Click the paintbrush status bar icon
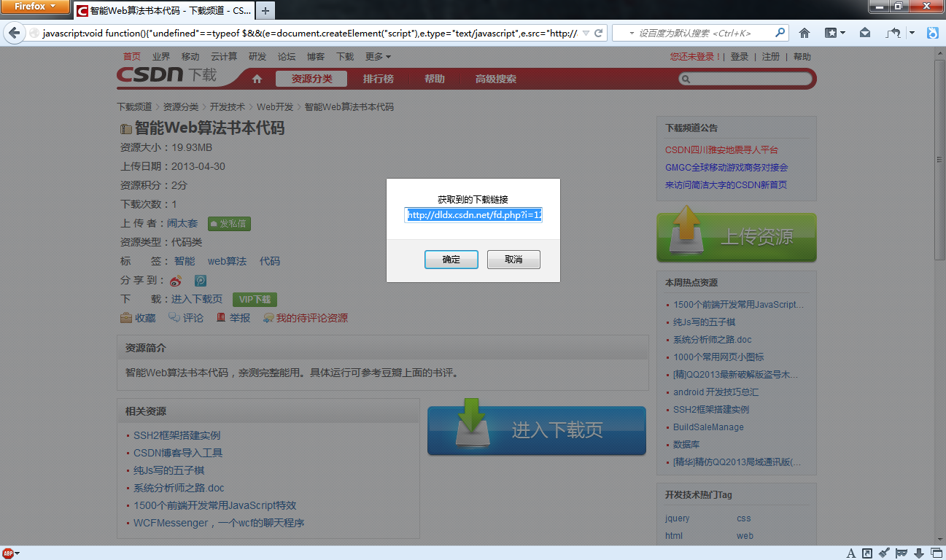 884,553
